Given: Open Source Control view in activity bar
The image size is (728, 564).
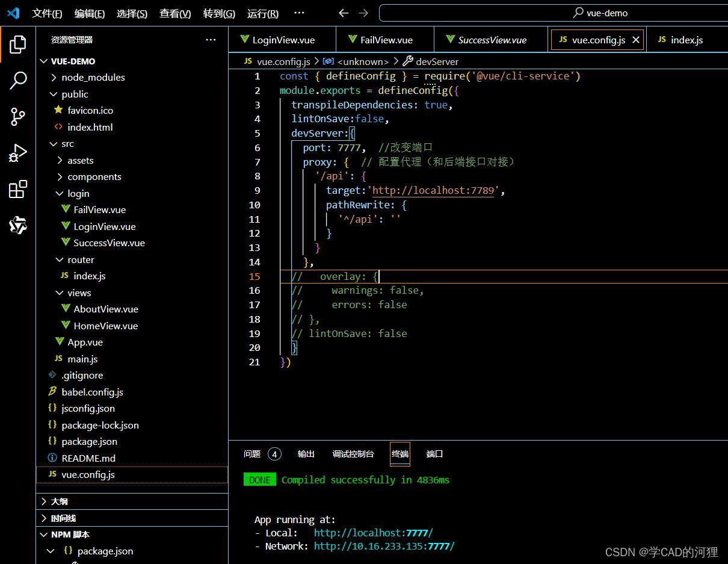Looking at the screenshot, I should pos(18,116).
